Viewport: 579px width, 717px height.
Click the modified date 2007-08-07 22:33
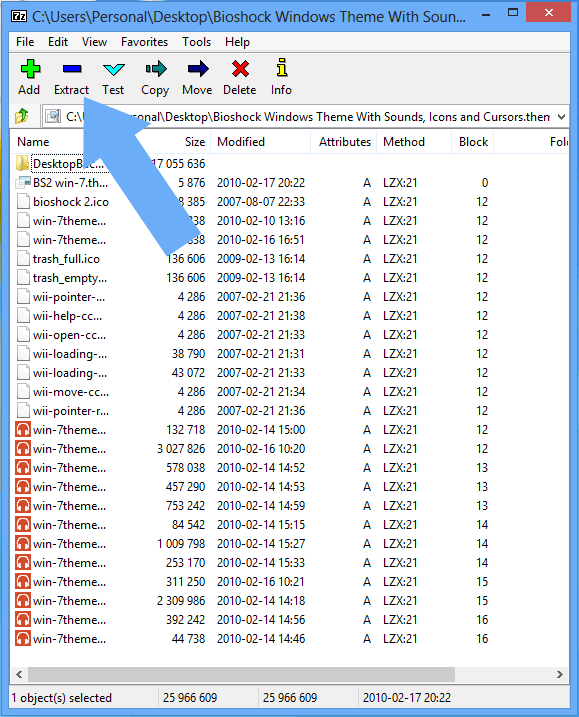coord(261,202)
